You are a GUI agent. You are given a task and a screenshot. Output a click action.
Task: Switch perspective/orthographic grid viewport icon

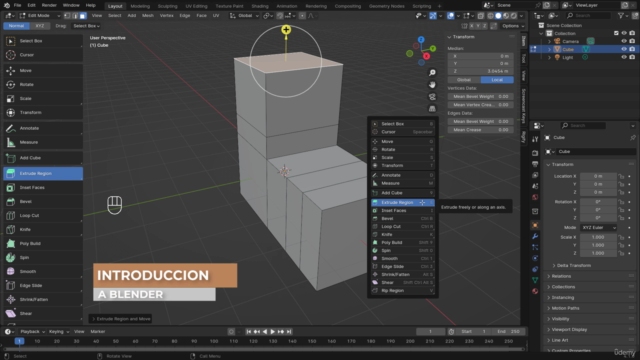[432, 109]
